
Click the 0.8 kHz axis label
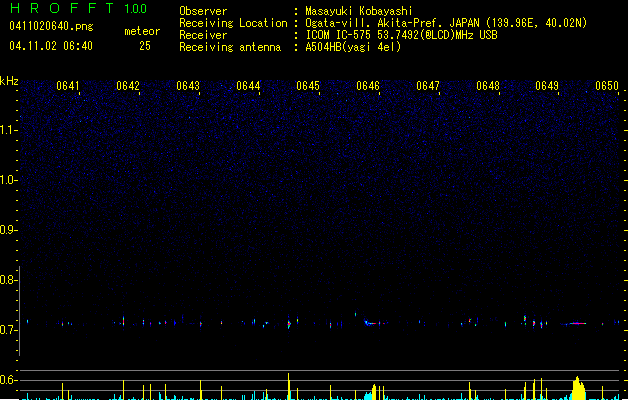coord(8,280)
